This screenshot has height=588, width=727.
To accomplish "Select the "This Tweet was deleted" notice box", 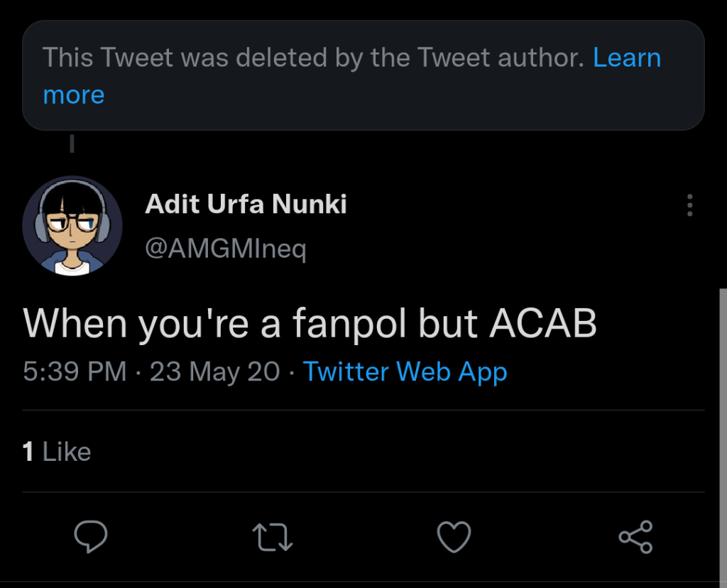I will coord(363,75).
